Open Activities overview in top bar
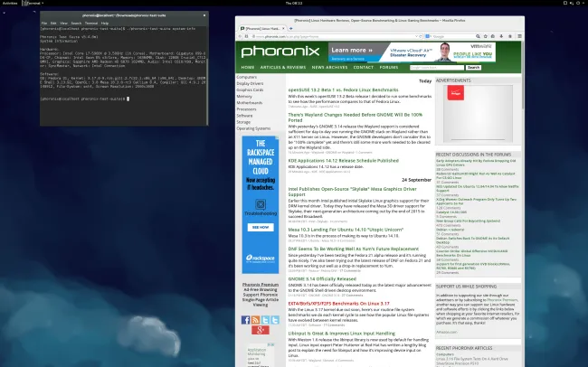The height and width of the screenshot is (367, 588). coord(10,3)
